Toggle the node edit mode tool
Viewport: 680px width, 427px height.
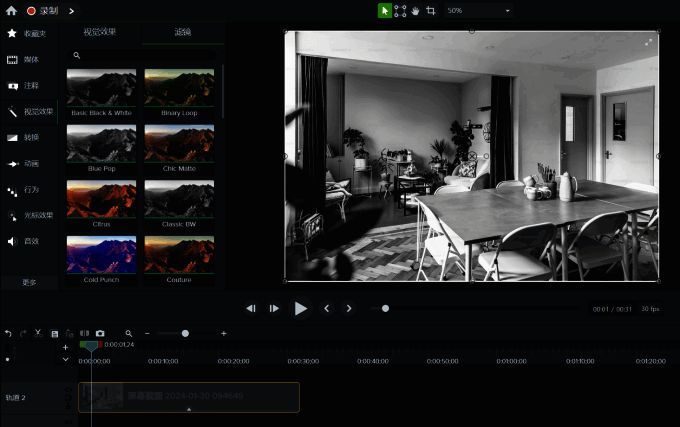pos(400,11)
